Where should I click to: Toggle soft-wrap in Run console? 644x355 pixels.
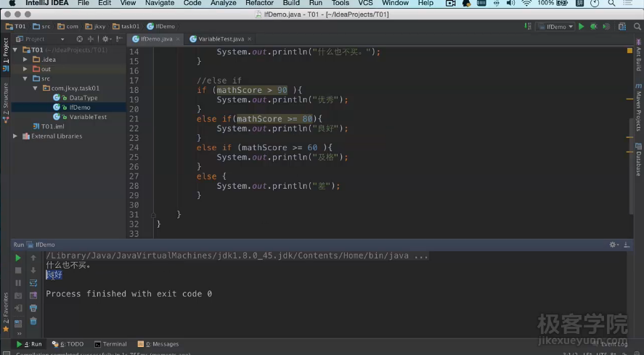tap(33, 282)
